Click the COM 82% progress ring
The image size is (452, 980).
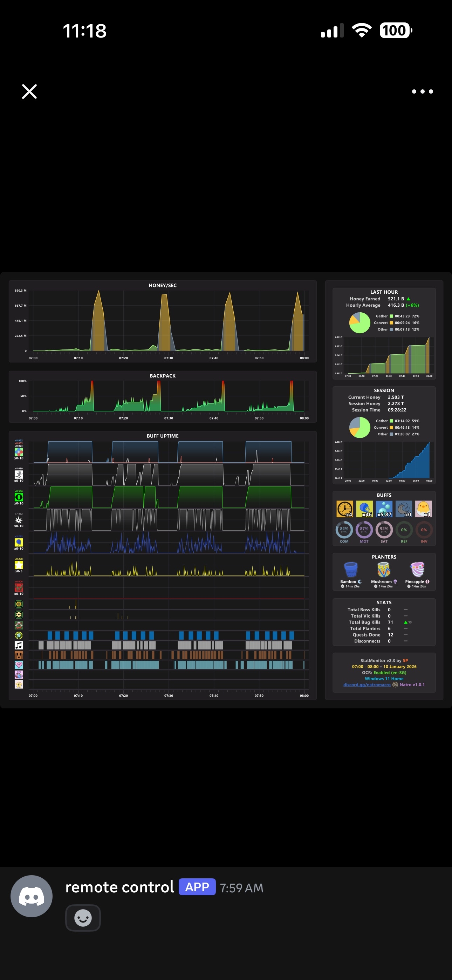pyautogui.click(x=344, y=530)
